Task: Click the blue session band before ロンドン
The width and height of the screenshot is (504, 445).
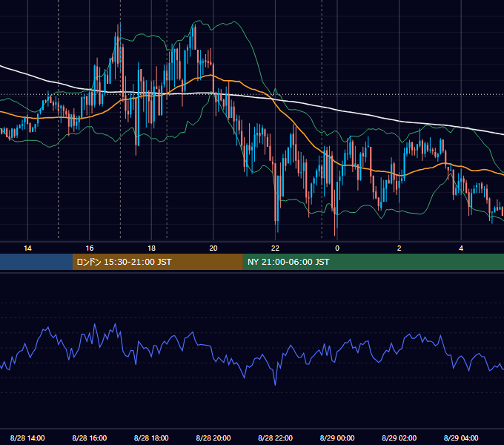Action: [36, 262]
